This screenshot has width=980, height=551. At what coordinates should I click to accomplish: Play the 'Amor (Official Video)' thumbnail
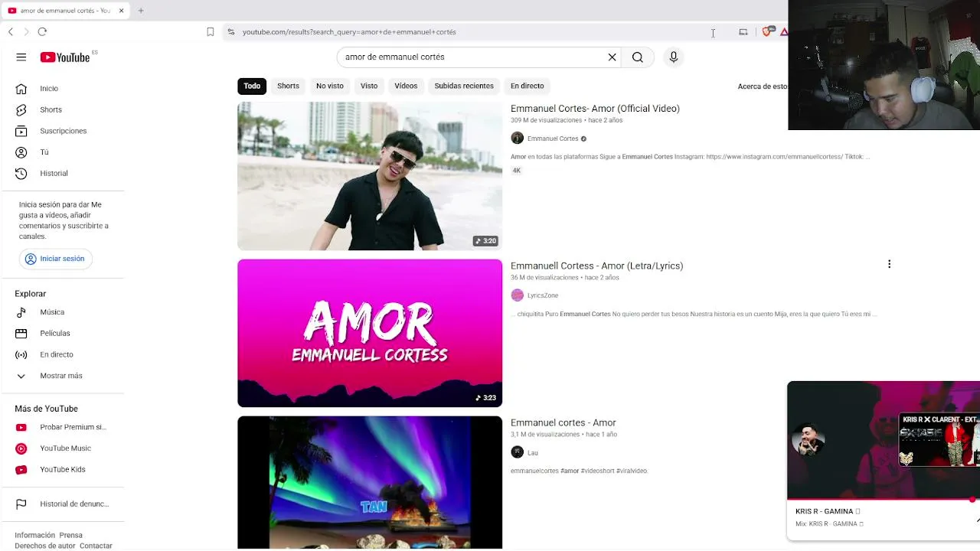[370, 176]
